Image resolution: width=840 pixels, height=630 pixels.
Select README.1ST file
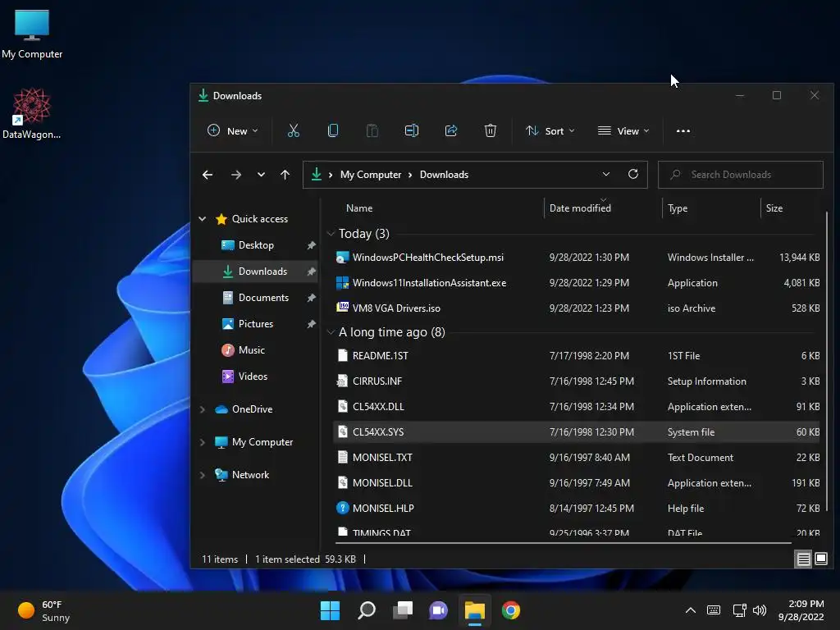pyautogui.click(x=577, y=356)
